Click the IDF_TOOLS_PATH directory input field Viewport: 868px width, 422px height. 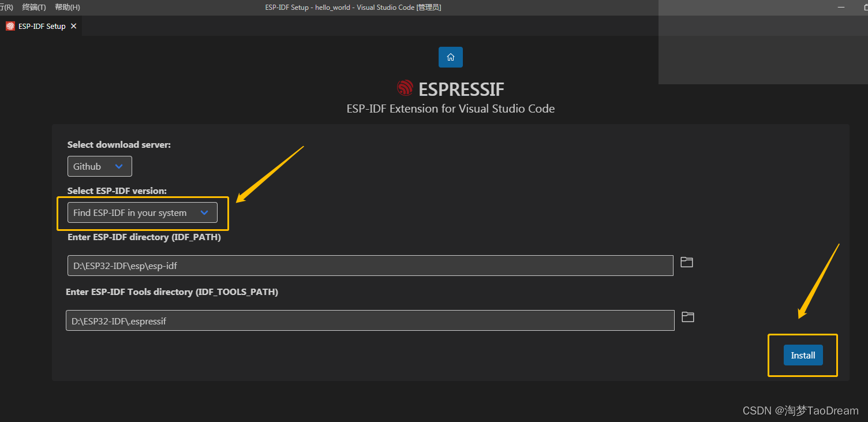click(370, 320)
